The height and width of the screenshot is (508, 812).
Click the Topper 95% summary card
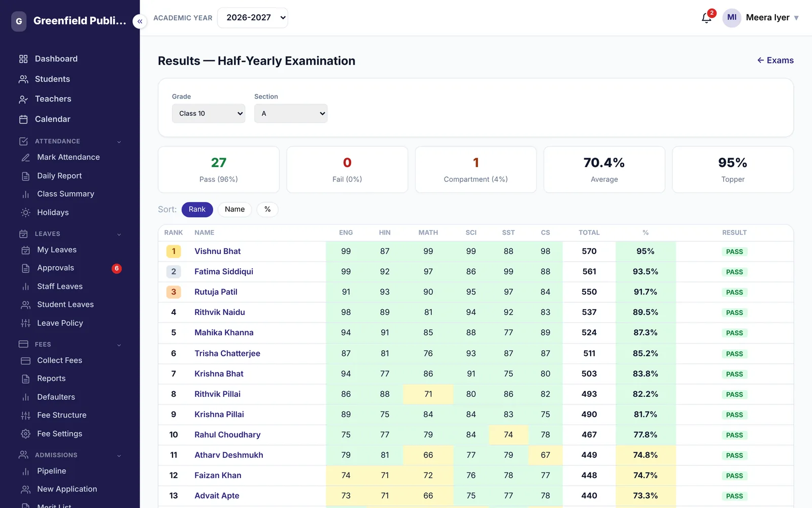coord(733,170)
